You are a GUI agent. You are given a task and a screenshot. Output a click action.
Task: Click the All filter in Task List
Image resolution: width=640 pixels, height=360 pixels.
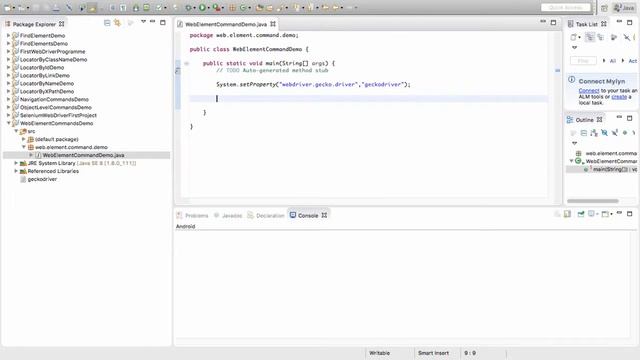(613, 61)
